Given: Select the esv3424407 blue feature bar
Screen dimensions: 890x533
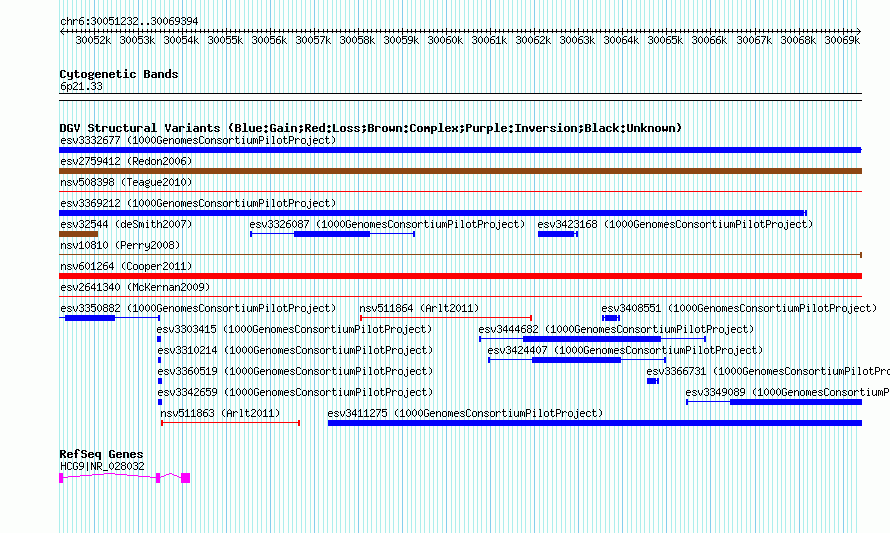Looking at the screenshot, I should 577,360.
